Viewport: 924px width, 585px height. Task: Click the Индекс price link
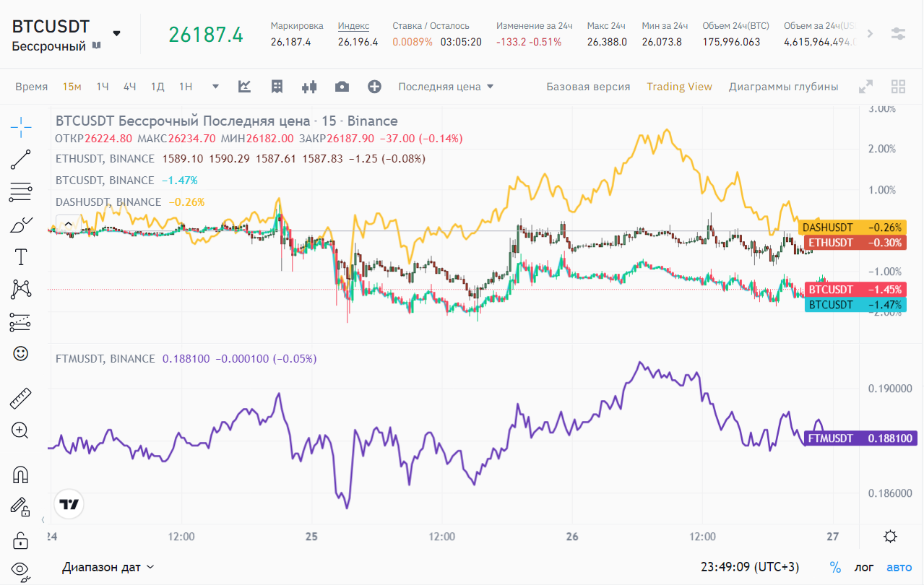click(x=353, y=26)
